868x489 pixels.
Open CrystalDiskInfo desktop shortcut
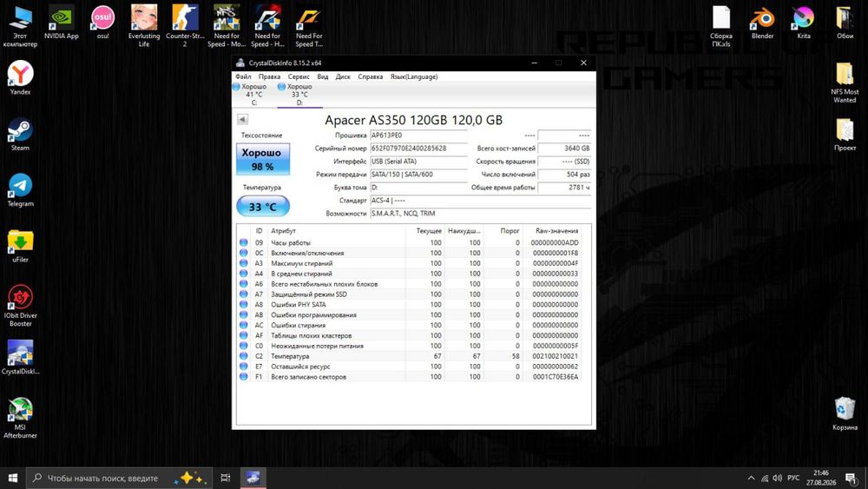[x=21, y=358]
